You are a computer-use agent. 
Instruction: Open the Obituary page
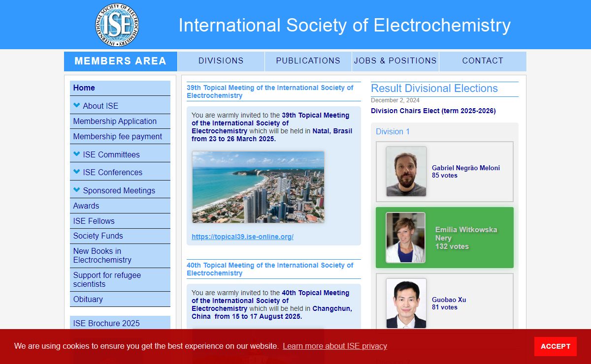click(120, 299)
